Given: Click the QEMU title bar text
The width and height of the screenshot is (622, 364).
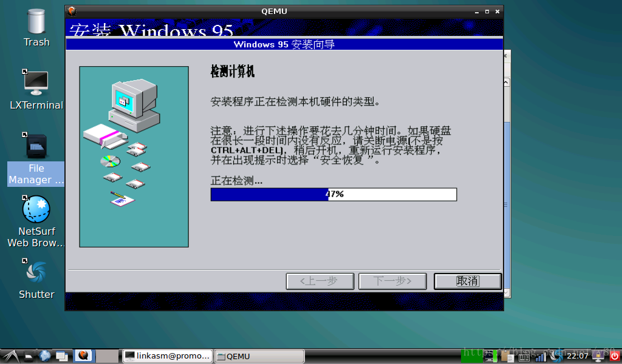Looking at the screenshot, I should pyautogui.click(x=274, y=11).
